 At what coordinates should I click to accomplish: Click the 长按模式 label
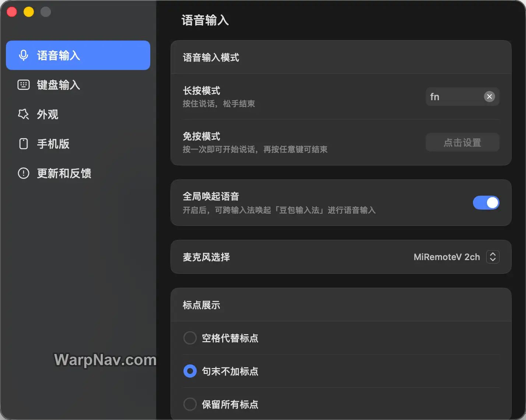(201, 91)
